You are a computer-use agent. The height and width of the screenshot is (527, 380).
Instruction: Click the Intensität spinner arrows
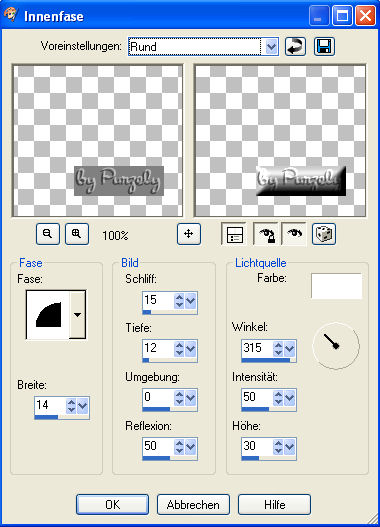[x=278, y=398]
